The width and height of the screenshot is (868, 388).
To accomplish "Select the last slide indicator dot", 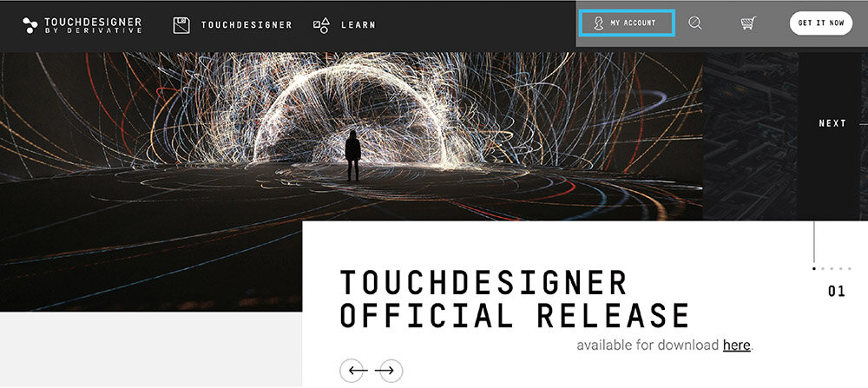I will tap(849, 268).
